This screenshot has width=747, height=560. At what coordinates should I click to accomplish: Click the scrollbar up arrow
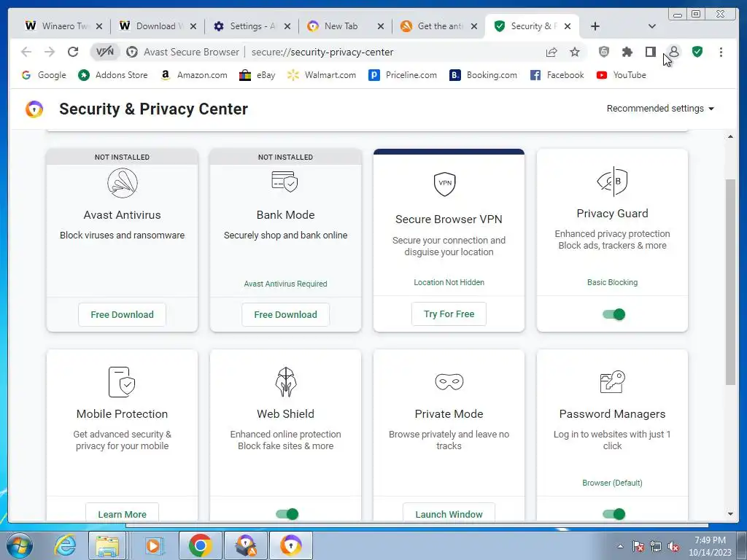(730, 136)
